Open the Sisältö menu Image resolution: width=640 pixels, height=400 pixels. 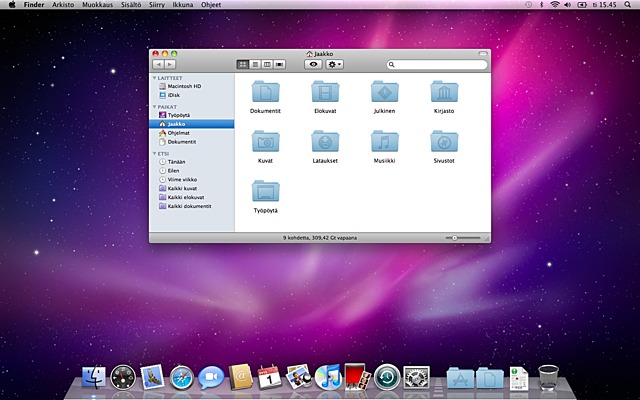(x=131, y=5)
